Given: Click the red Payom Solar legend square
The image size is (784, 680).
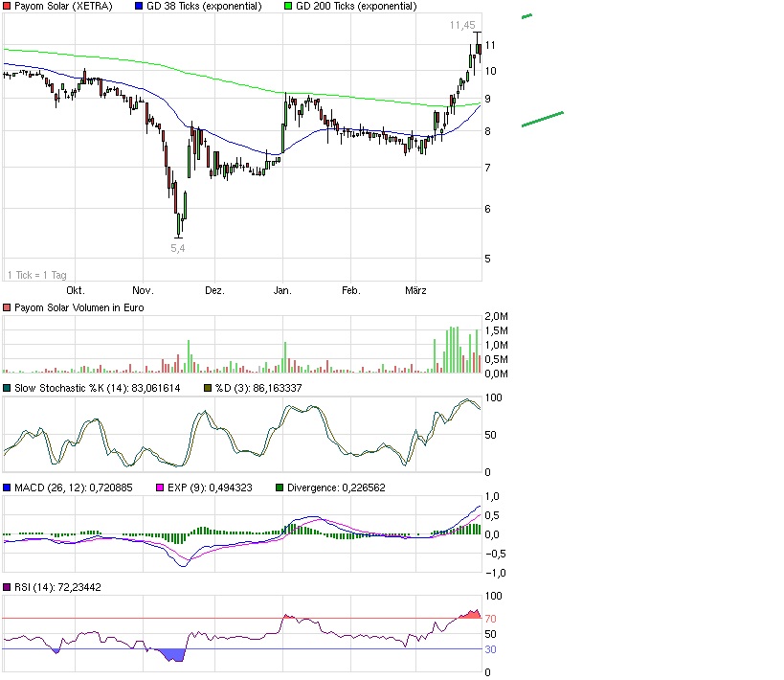Looking at the screenshot, I should [8, 6].
